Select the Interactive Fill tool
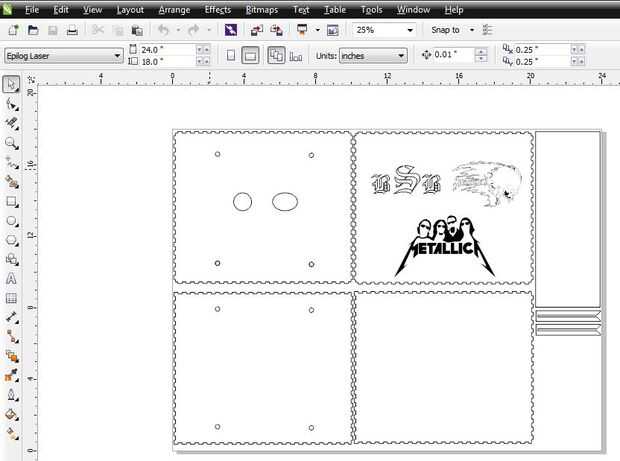The height and width of the screenshot is (461, 620). 11,434
